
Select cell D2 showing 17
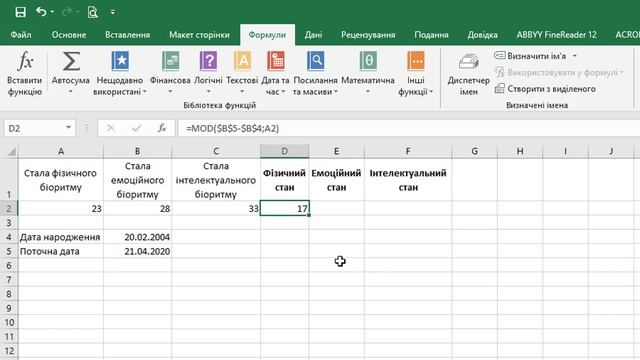284,209
